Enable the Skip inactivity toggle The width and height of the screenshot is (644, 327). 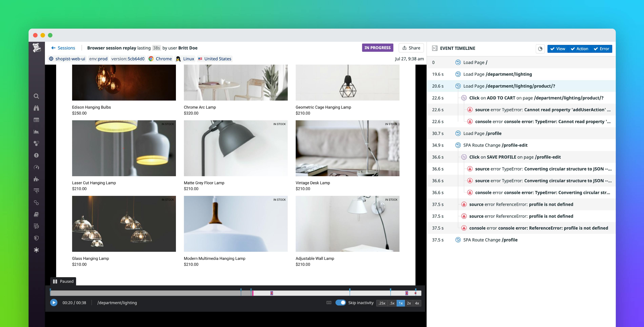(x=341, y=302)
